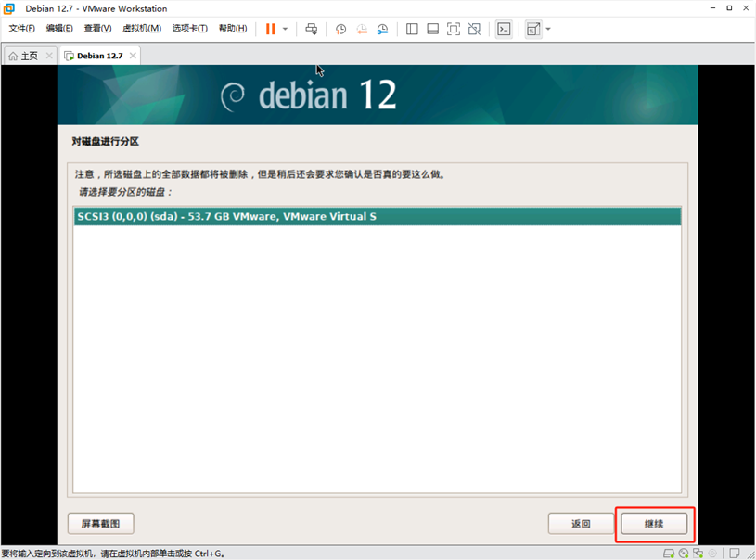756x560 pixels.
Task: Switch to Unity mode icon
Action: pos(474,29)
